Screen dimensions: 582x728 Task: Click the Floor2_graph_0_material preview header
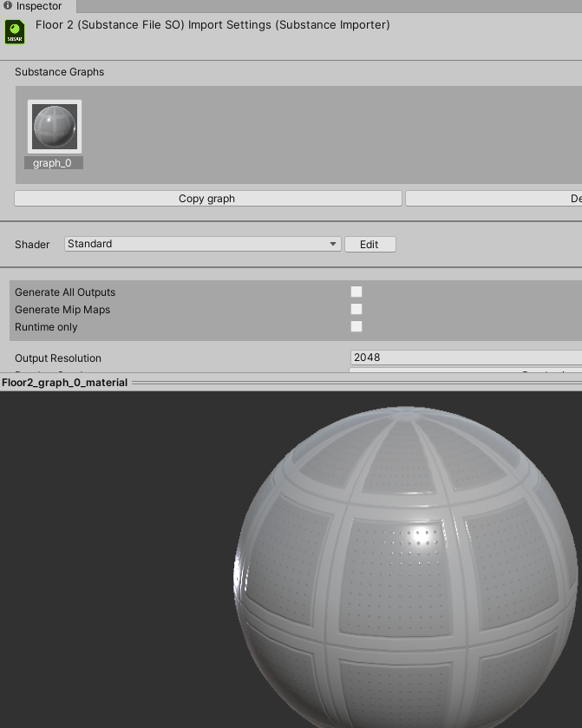(65, 383)
